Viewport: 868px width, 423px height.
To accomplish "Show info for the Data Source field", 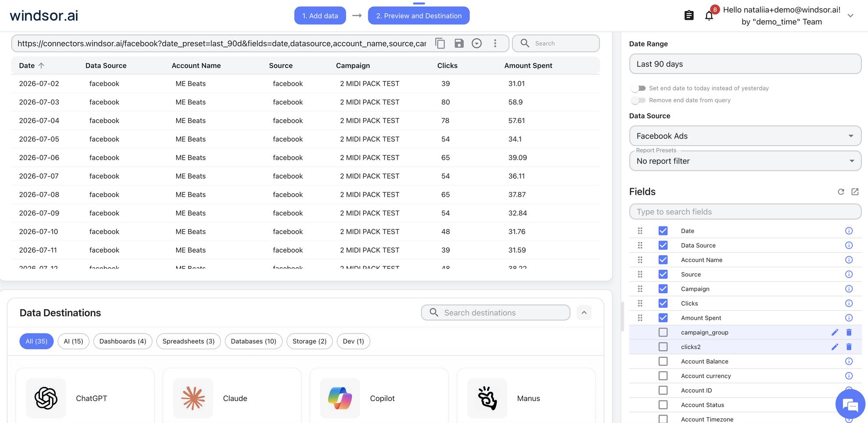I will 849,245.
